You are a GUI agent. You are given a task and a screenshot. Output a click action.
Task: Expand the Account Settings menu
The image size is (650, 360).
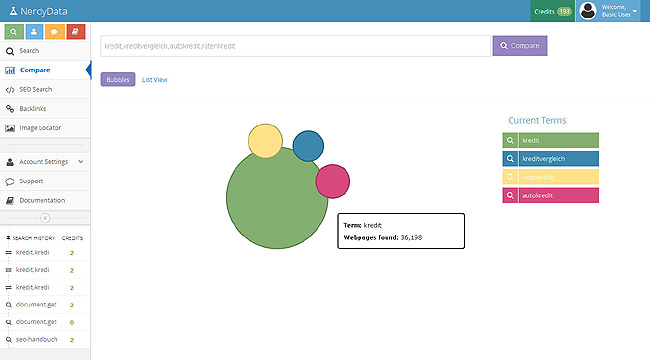pyautogui.click(x=45, y=162)
